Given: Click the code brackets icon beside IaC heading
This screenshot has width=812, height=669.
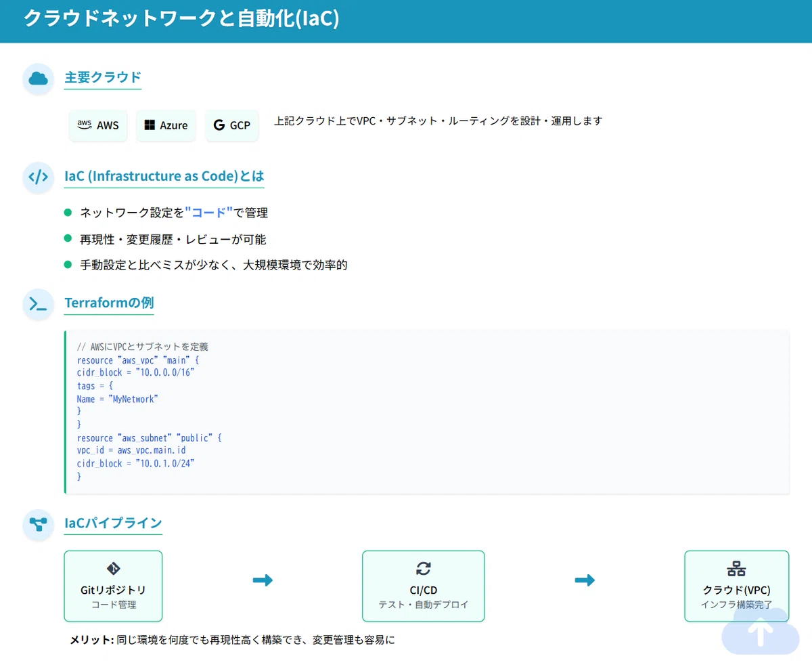Looking at the screenshot, I should (39, 177).
